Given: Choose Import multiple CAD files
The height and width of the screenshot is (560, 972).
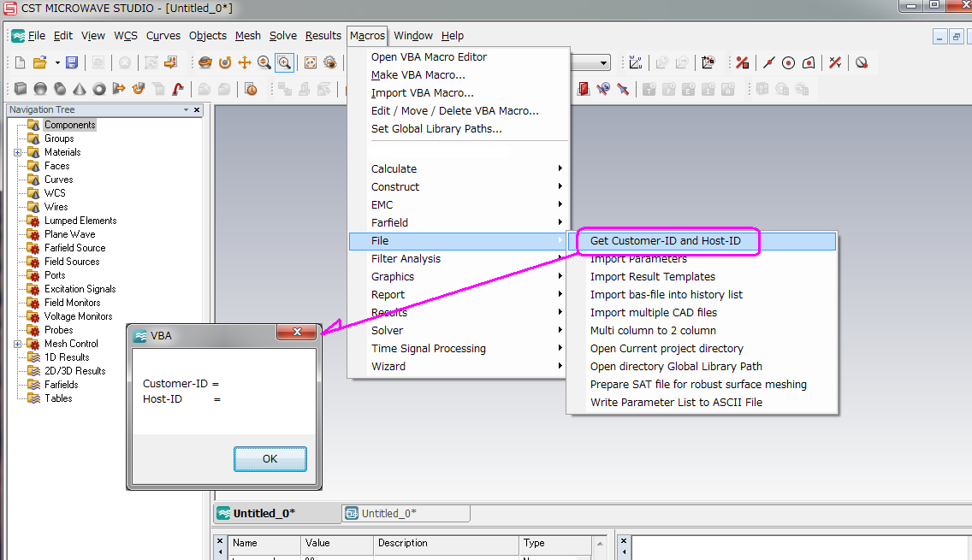Looking at the screenshot, I should [654, 313].
